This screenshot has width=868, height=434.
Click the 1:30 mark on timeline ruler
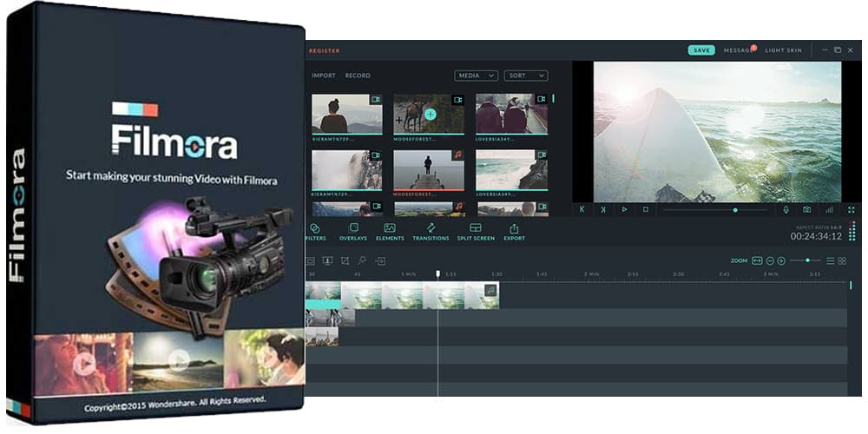click(x=496, y=274)
